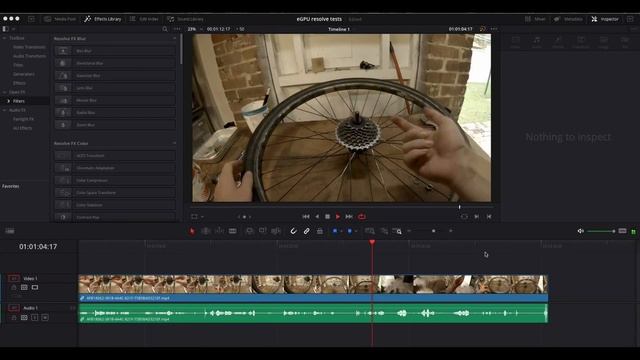640x360 pixels.
Task: Lock the Video 1 track
Action: coord(14,287)
